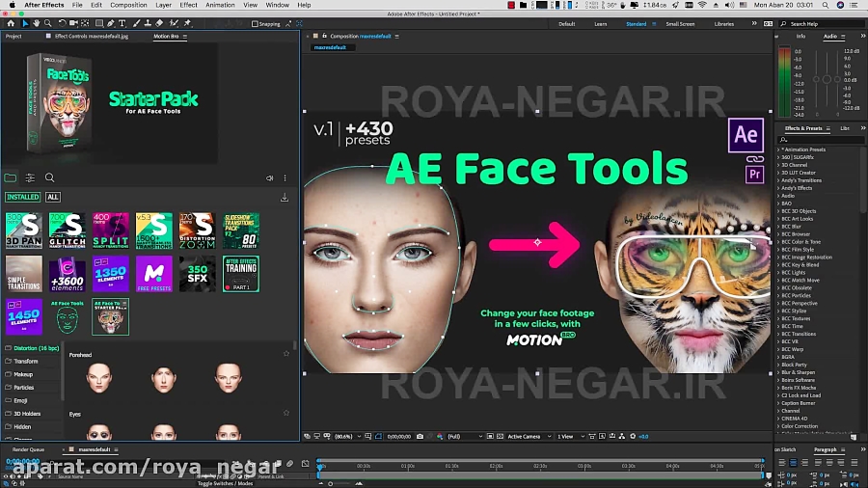Take a snapshot with camera icon

click(420, 437)
